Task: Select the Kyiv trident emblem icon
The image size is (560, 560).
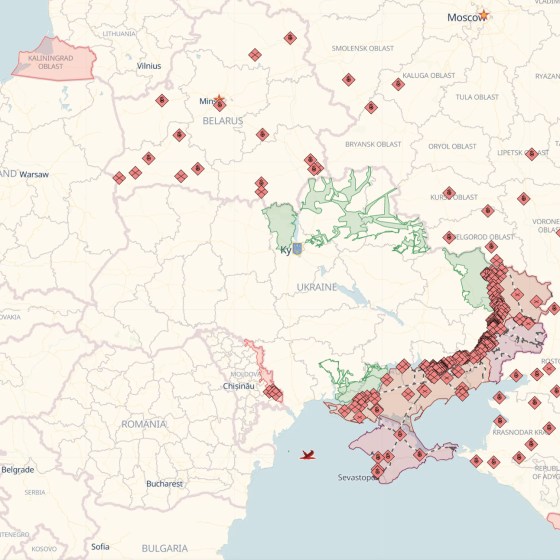Action: [x=297, y=249]
